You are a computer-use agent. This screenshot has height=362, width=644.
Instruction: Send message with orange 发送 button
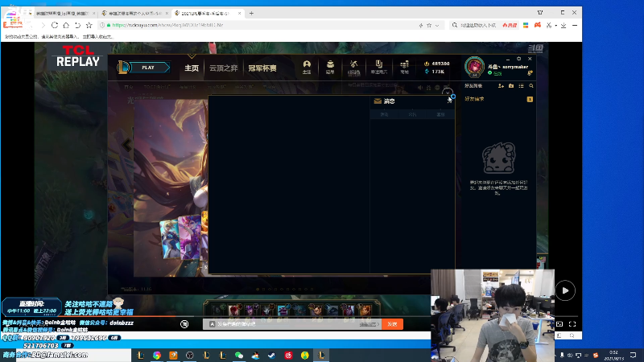(x=392, y=324)
